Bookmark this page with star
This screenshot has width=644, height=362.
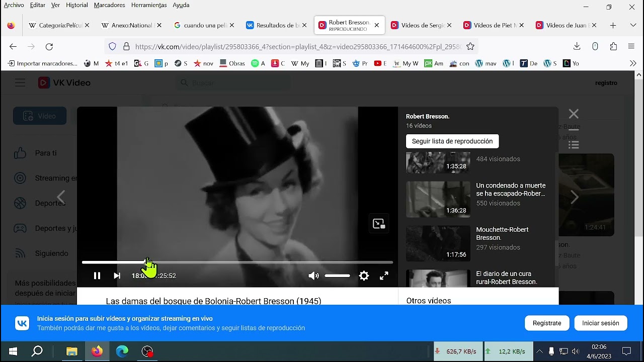pos(470,46)
